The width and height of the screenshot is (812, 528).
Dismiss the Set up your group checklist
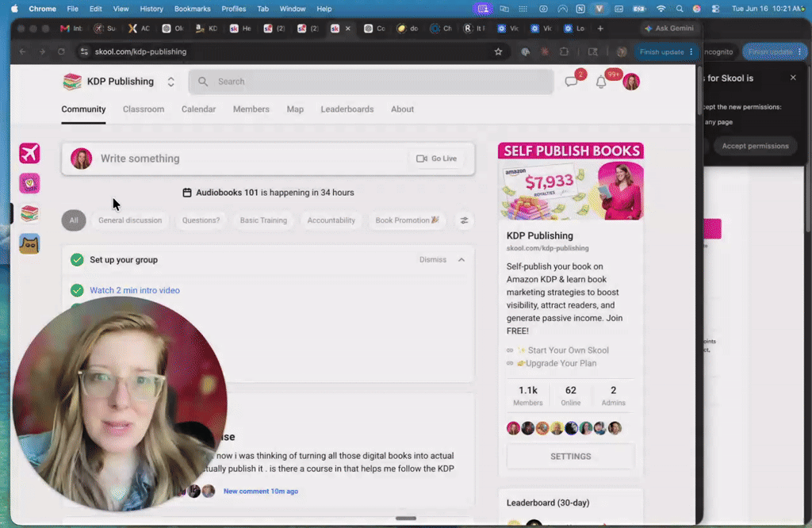point(433,260)
